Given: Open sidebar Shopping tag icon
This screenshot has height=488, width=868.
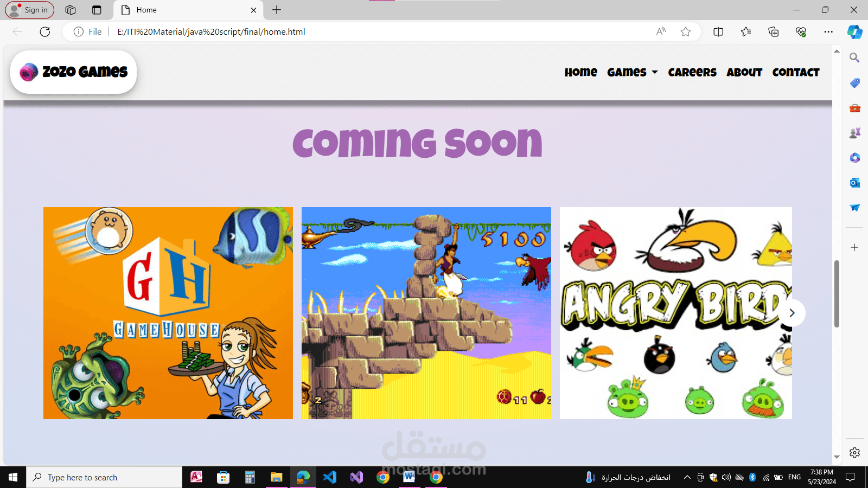Looking at the screenshot, I should [854, 83].
